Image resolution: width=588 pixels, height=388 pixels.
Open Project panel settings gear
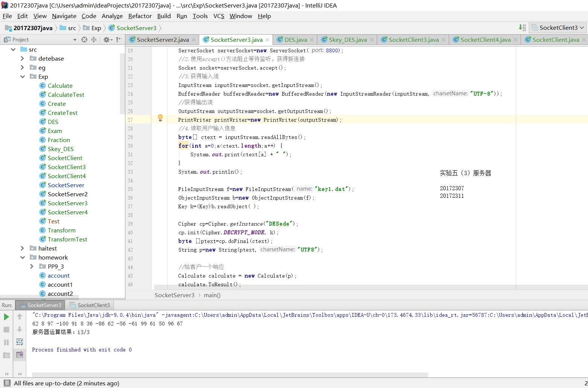(x=108, y=40)
